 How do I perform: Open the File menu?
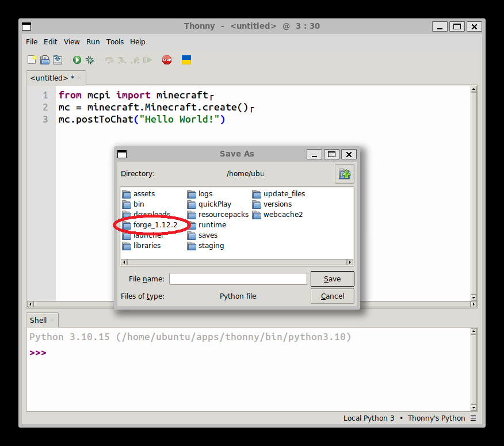coord(32,42)
